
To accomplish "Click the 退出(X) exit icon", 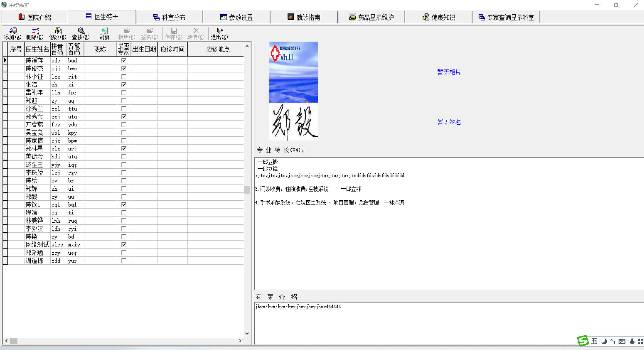I will coord(219,34).
